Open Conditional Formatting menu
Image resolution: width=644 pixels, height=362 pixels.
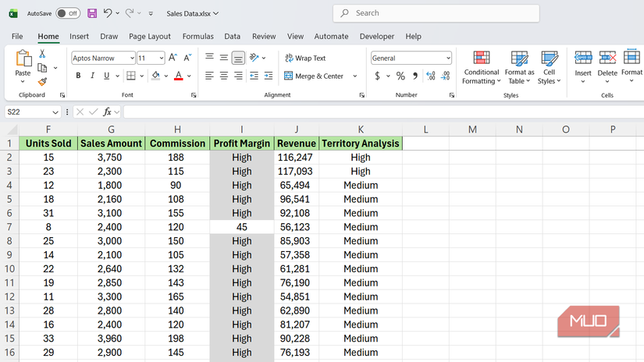(482, 67)
